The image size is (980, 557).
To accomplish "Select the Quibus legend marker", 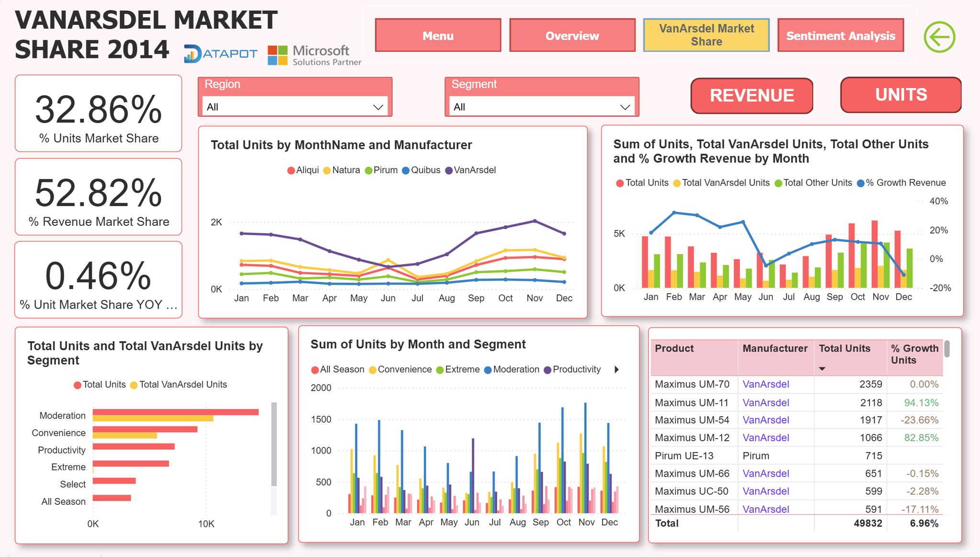I will pos(406,170).
